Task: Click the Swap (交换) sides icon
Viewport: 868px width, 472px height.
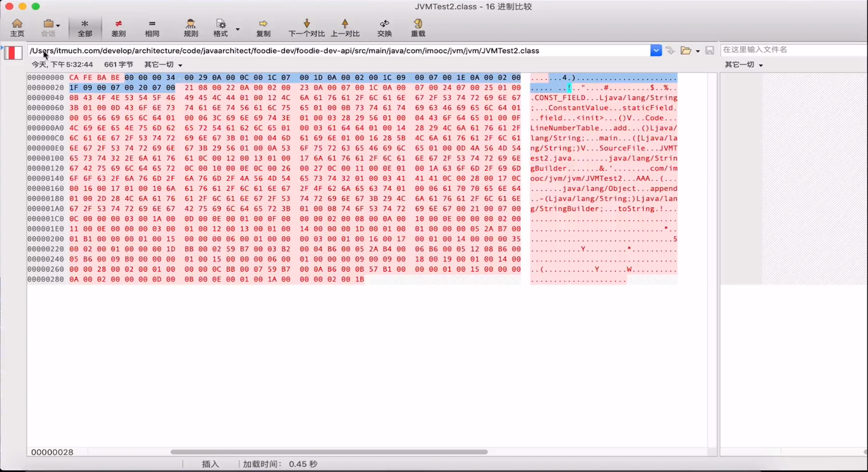Action: coord(385,28)
